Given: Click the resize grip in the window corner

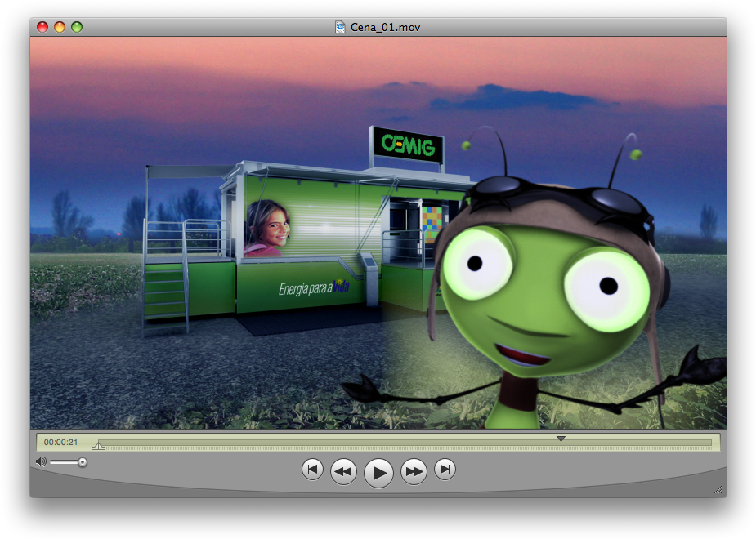Looking at the screenshot, I should [x=718, y=489].
